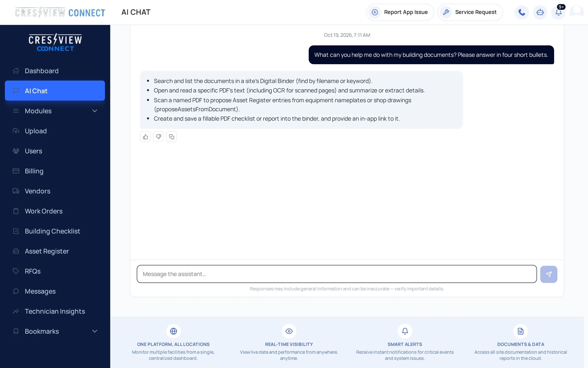The width and height of the screenshot is (588, 368).
Task: Open notifications bell with 9+ badge
Action: (x=558, y=12)
